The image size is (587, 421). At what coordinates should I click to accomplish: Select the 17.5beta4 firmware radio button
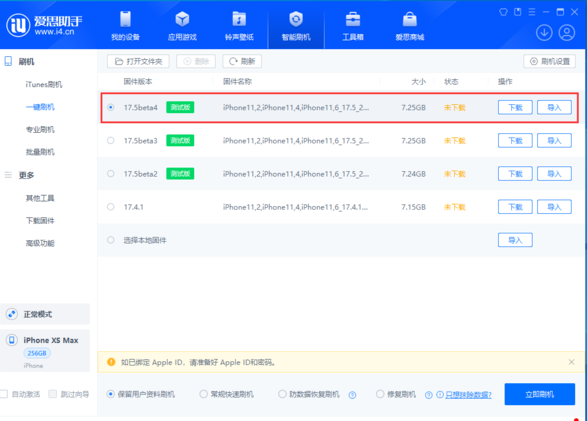pos(110,107)
